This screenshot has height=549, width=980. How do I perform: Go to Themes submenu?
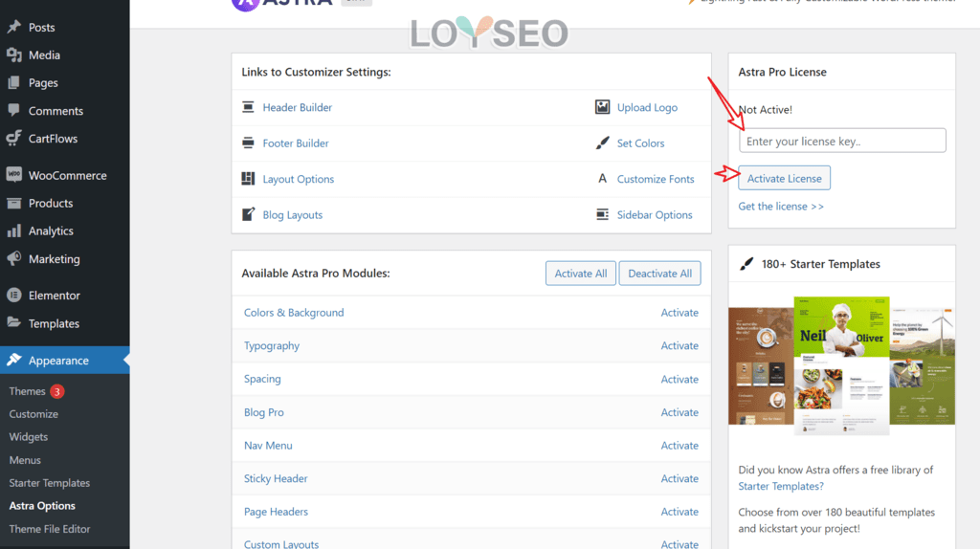click(27, 391)
